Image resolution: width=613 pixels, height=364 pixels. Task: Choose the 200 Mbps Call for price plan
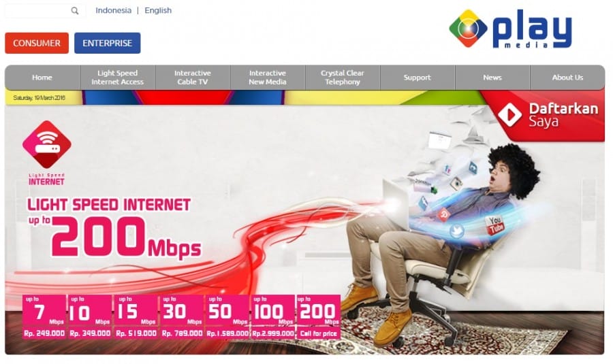(319, 317)
